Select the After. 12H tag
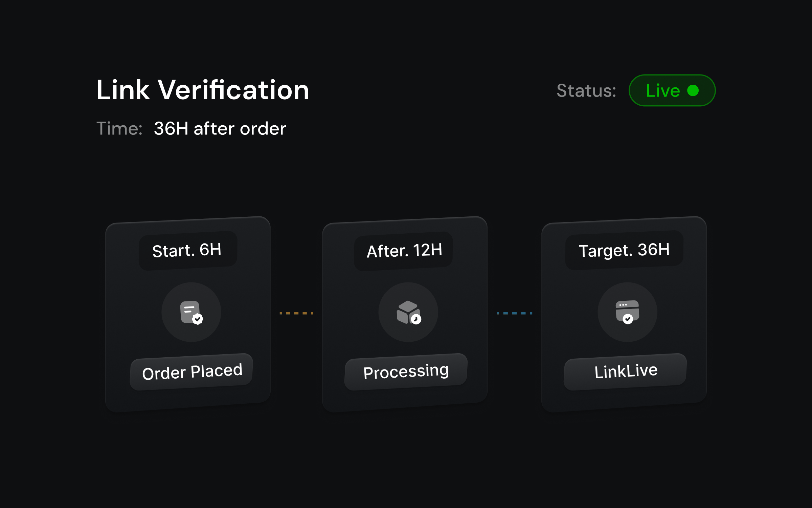 (404, 251)
